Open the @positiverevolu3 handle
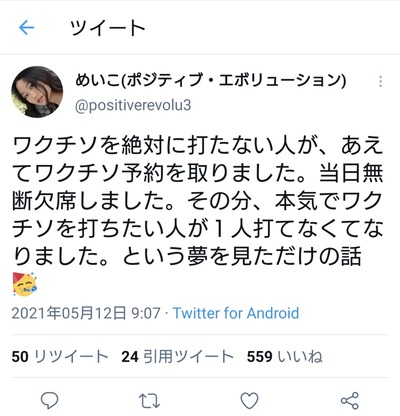This screenshot has width=400, height=416. pyautogui.click(x=133, y=105)
